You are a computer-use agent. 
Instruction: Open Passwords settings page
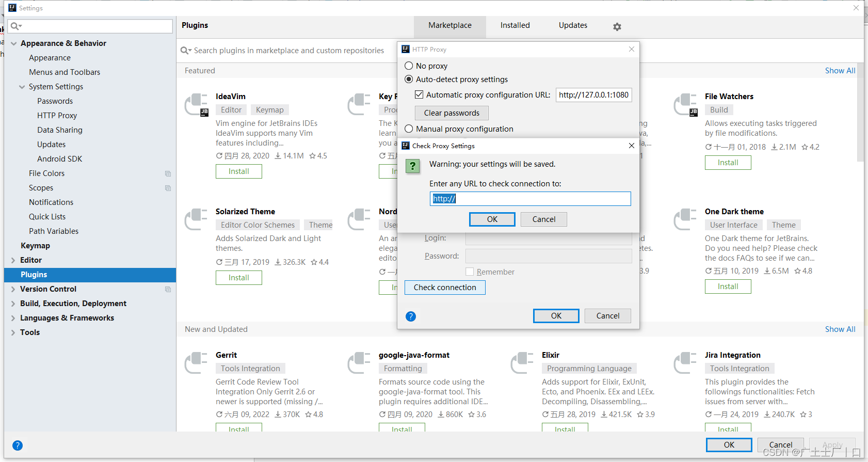click(x=55, y=101)
